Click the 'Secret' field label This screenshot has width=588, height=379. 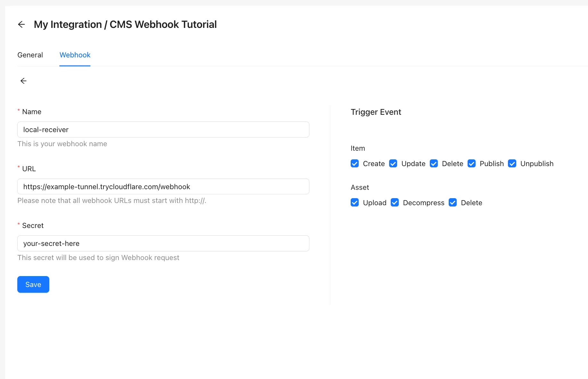(33, 225)
